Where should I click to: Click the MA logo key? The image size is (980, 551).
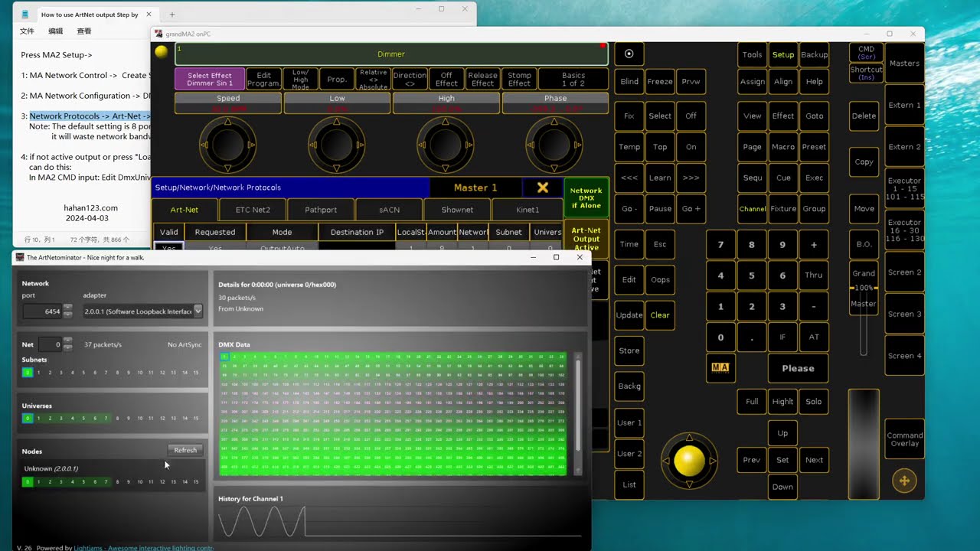tap(720, 368)
